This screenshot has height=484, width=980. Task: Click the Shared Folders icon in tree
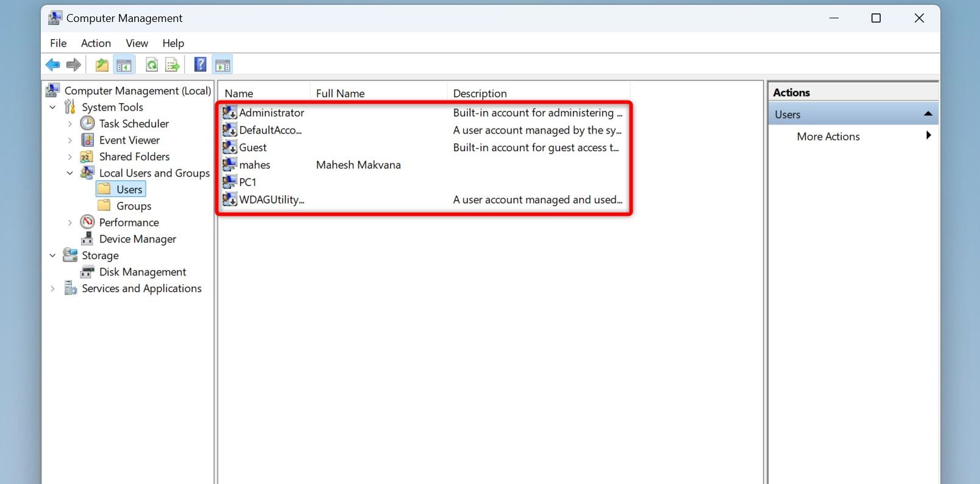(x=87, y=156)
